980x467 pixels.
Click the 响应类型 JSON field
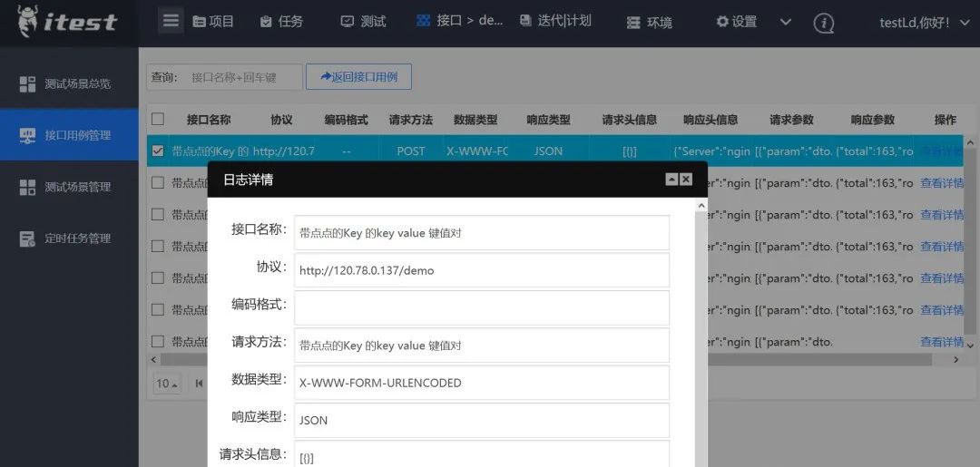click(x=482, y=420)
